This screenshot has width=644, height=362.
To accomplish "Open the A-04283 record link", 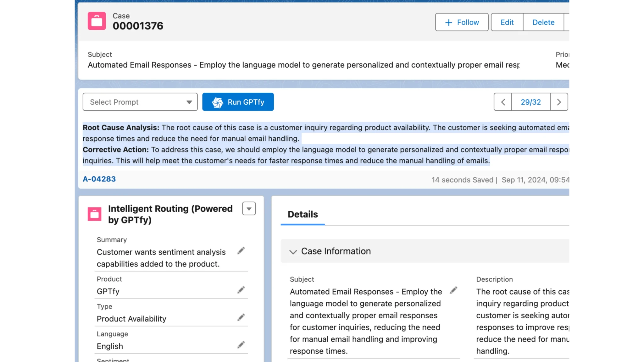I will [x=99, y=179].
